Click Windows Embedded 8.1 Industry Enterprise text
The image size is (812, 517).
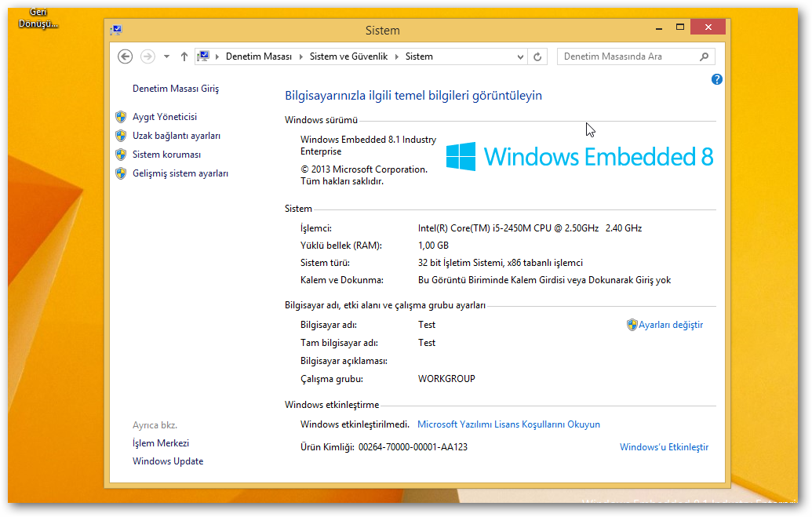368,146
